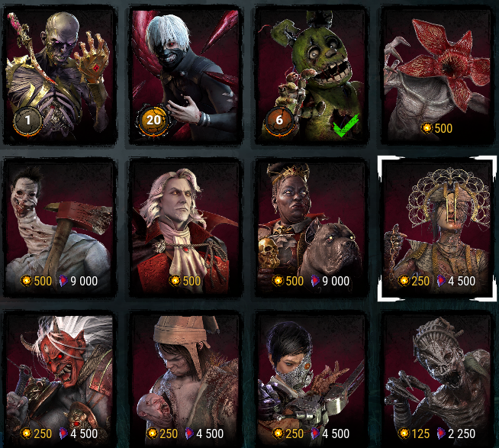Click the 9 000 shards price under Houndmaster
The width and height of the screenshot is (499, 448).
point(330,281)
